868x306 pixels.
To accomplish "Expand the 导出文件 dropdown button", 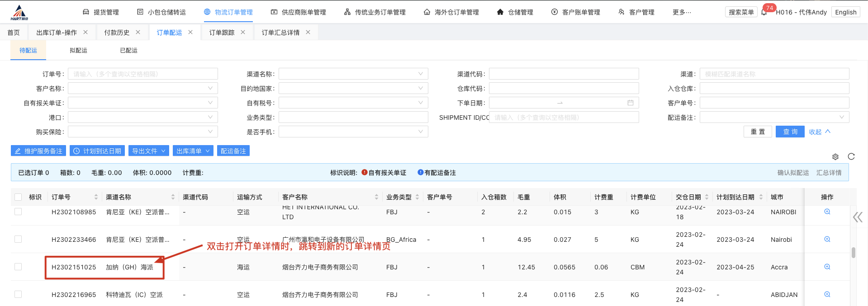I will [148, 151].
